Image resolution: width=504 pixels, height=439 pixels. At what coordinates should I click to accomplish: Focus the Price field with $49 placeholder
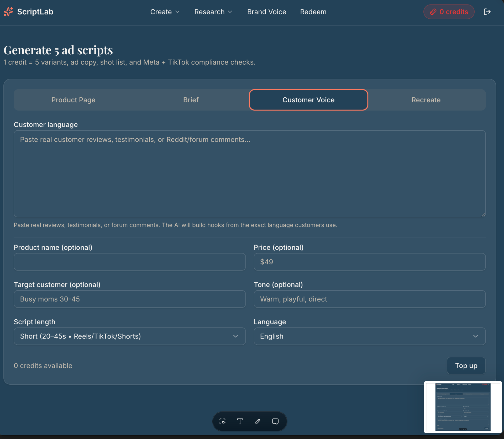(x=370, y=262)
